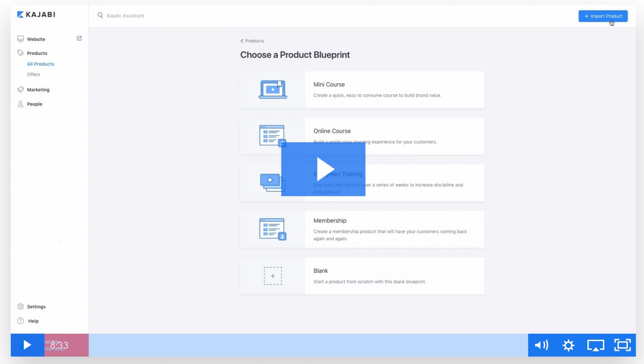Viewport: 644px width, 364px height.
Task: Click the Kajabi logo
Action: pyautogui.click(x=36, y=15)
